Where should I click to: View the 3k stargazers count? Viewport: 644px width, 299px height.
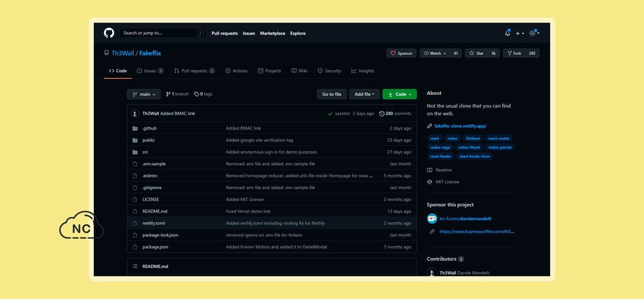[x=494, y=53]
